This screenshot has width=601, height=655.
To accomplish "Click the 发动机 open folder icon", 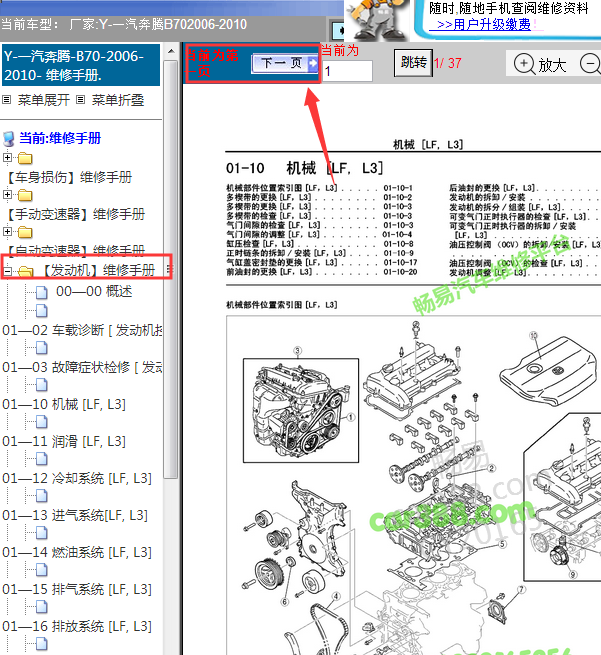I will click(x=25, y=272).
